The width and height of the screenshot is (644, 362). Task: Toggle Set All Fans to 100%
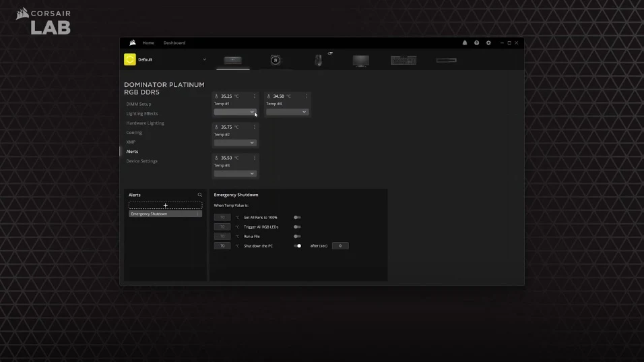coord(297,217)
